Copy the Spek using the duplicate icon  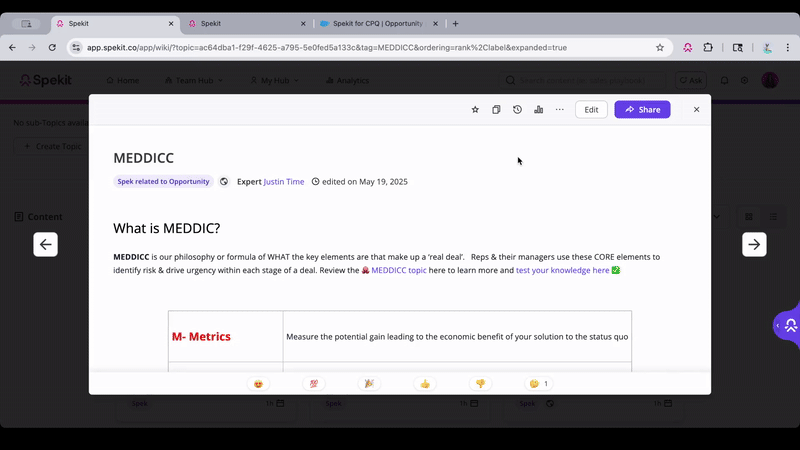point(496,110)
